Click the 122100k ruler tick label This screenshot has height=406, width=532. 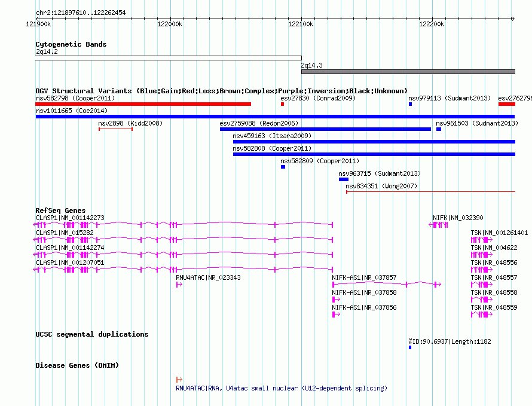coord(301,24)
